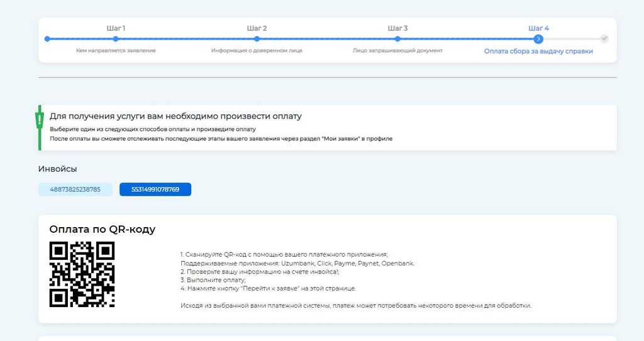The image size is (644, 341).
Task: Select the Step 1 progress dot
Action: pos(116,39)
